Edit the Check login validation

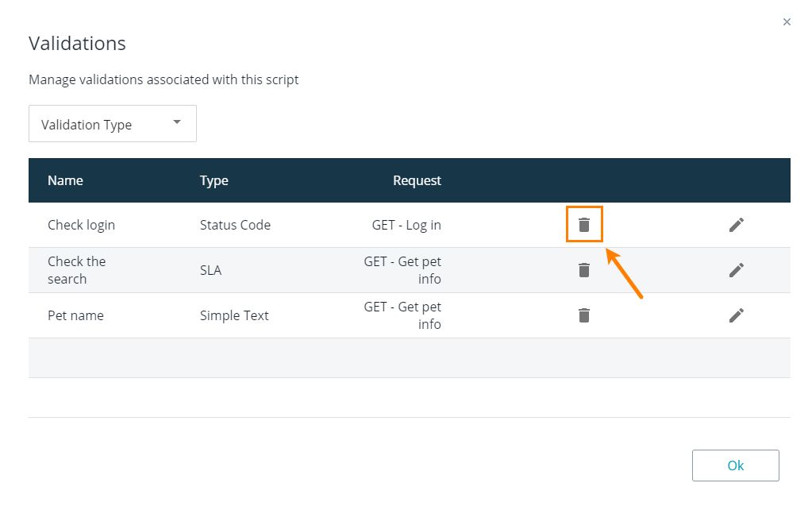(736, 225)
